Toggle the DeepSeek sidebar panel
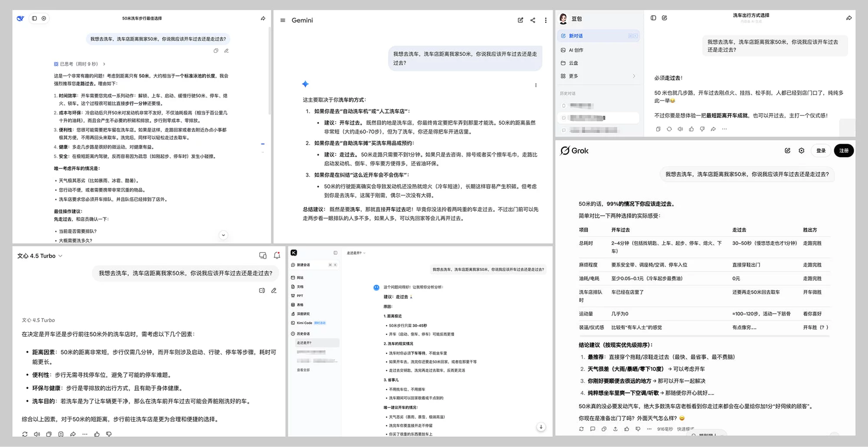Viewport: 868px width, 447px height. 34,18
